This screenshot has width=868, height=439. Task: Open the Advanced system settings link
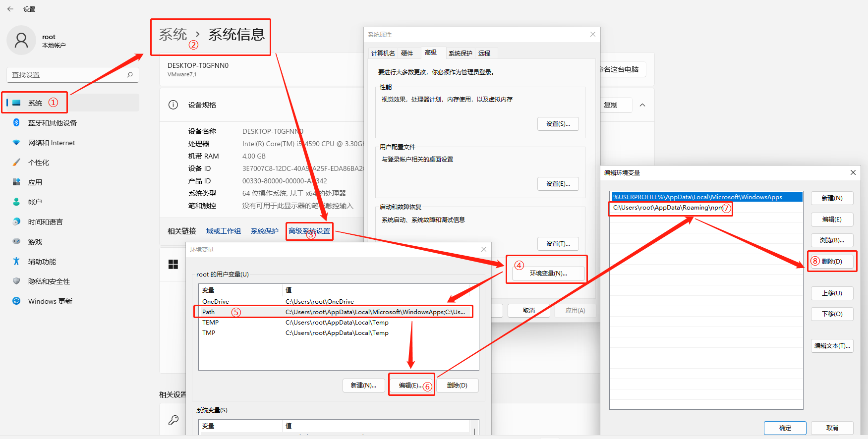(x=309, y=231)
